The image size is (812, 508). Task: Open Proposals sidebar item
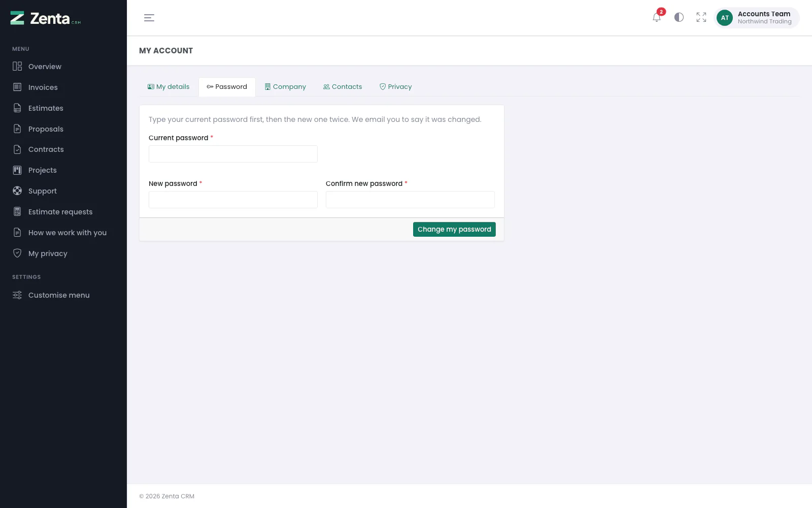click(63, 129)
